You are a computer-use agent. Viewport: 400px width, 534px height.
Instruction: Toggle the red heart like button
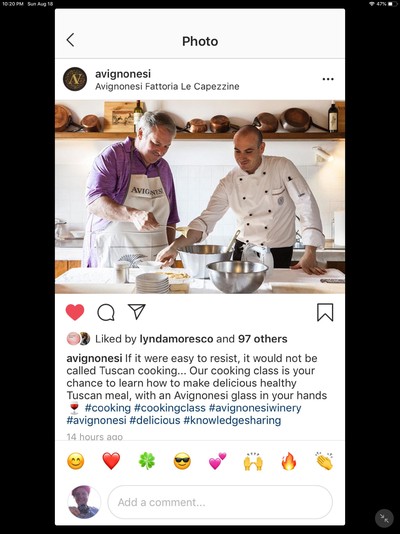click(75, 312)
